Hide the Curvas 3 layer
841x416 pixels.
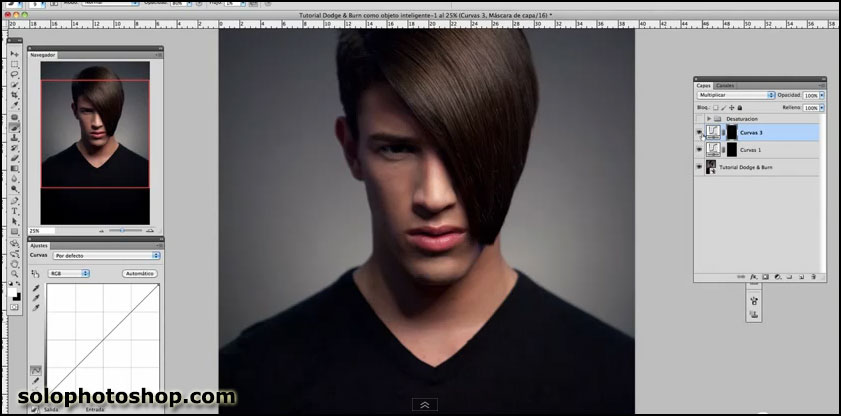(699, 132)
